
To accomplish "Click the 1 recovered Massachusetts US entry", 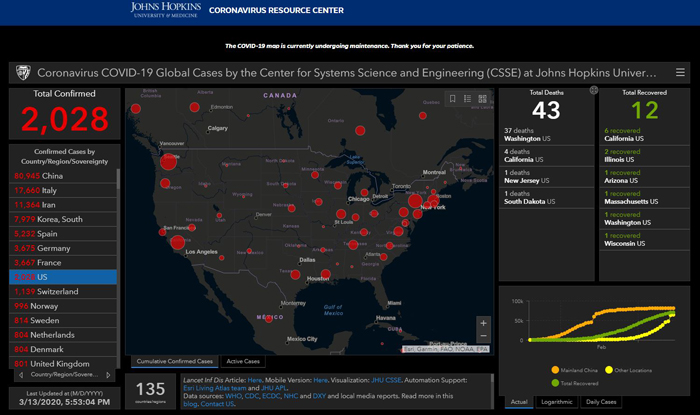I will 645,198.
